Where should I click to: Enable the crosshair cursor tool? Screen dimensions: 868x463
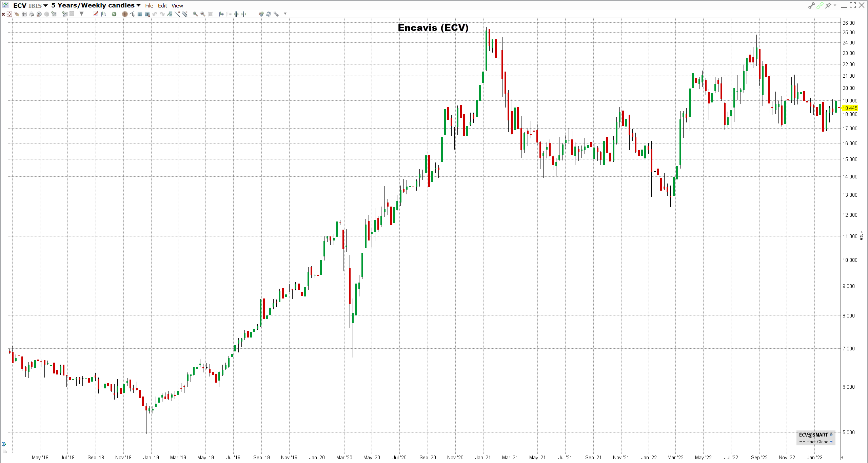pos(125,14)
